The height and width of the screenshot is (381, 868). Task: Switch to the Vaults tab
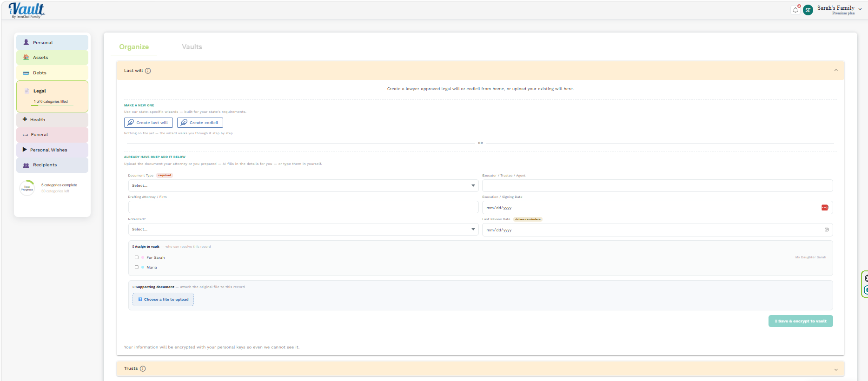click(192, 47)
